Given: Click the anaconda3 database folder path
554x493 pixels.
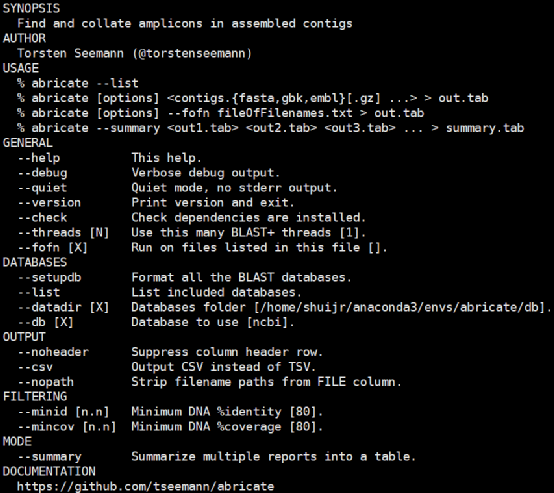Looking at the screenshot, I should [x=399, y=307].
